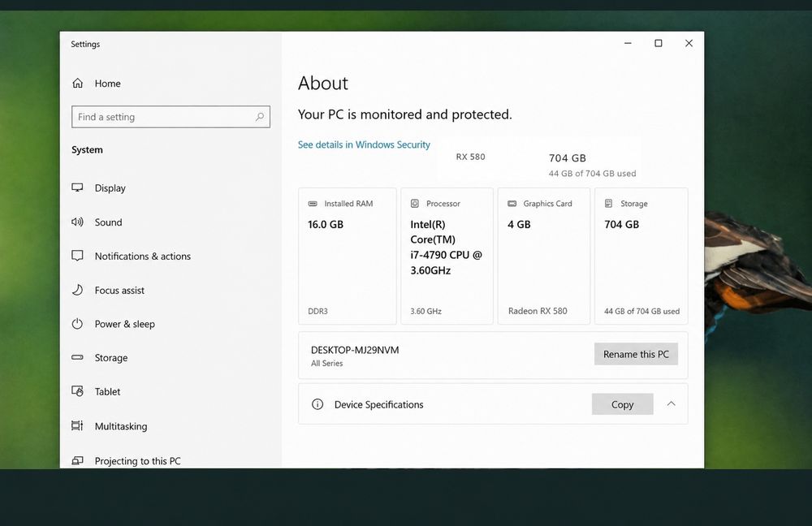812x526 pixels.
Task: Copy the device specifications
Action: pyautogui.click(x=623, y=404)
